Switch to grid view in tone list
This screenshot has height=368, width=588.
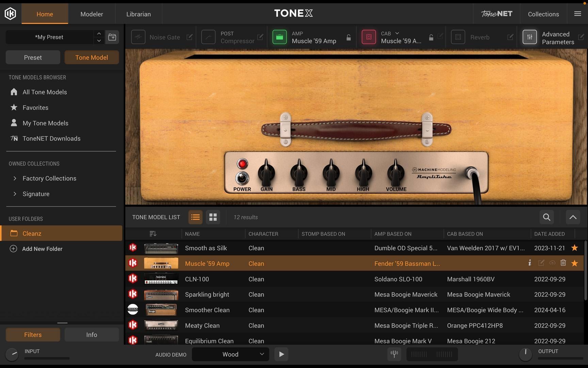point(213,217)
